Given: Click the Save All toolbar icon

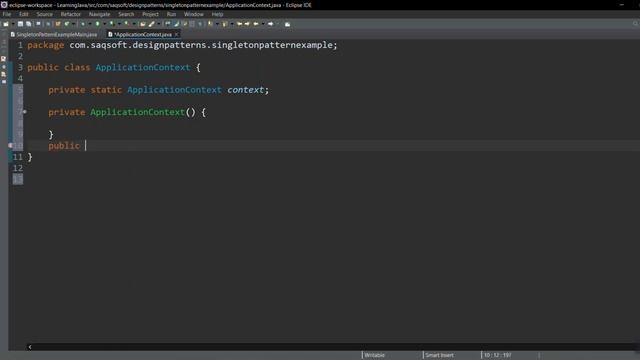Looking at the screenshot, I should (29, 24).
